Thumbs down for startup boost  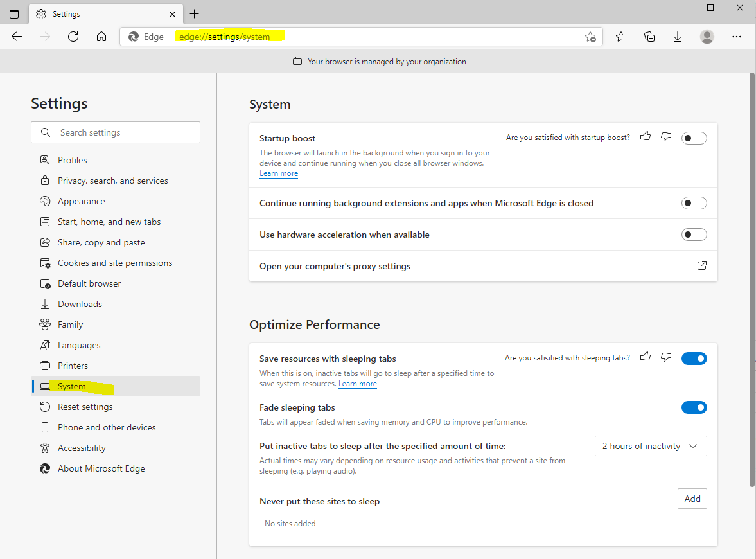pos(666,137)
